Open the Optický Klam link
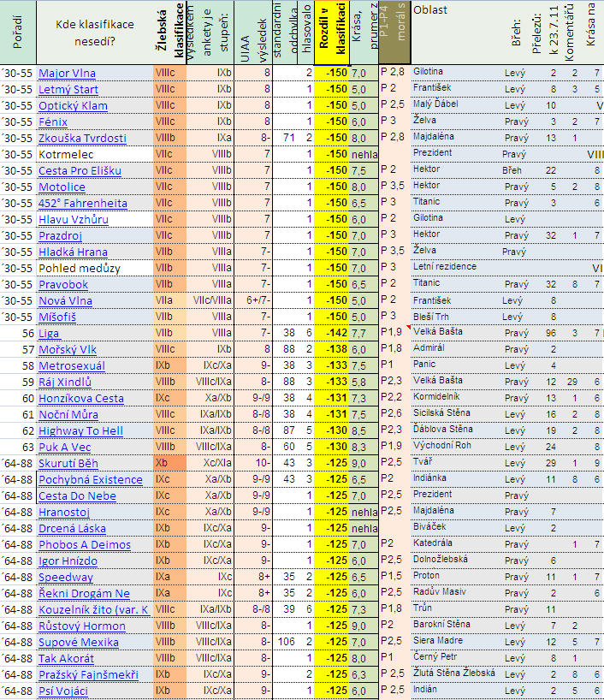This screenshot has width=604, height=700. click(73, 106)
